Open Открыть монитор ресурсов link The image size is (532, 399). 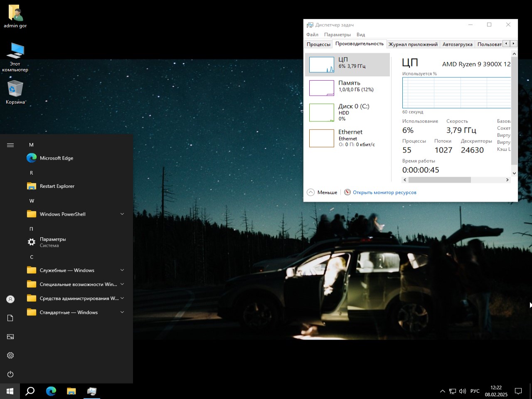384,192
